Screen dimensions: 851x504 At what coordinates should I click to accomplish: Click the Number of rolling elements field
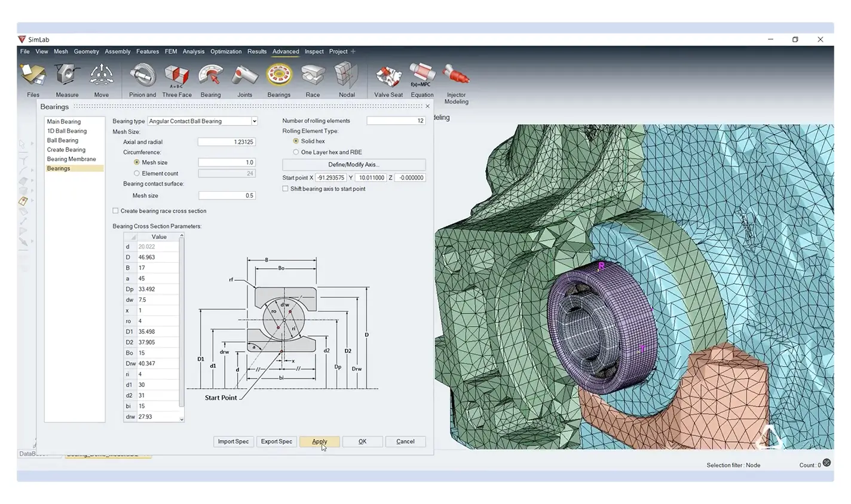click(396, 121)
